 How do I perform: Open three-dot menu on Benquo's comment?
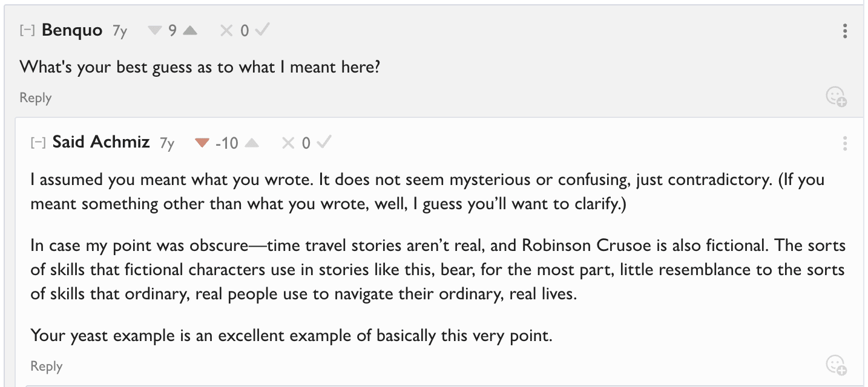tap(844, 31)
